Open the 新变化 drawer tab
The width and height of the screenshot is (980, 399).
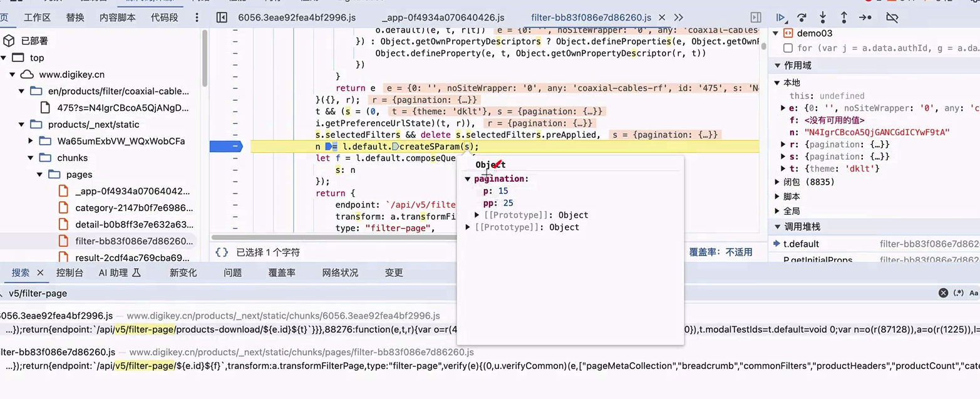(183, 272)
